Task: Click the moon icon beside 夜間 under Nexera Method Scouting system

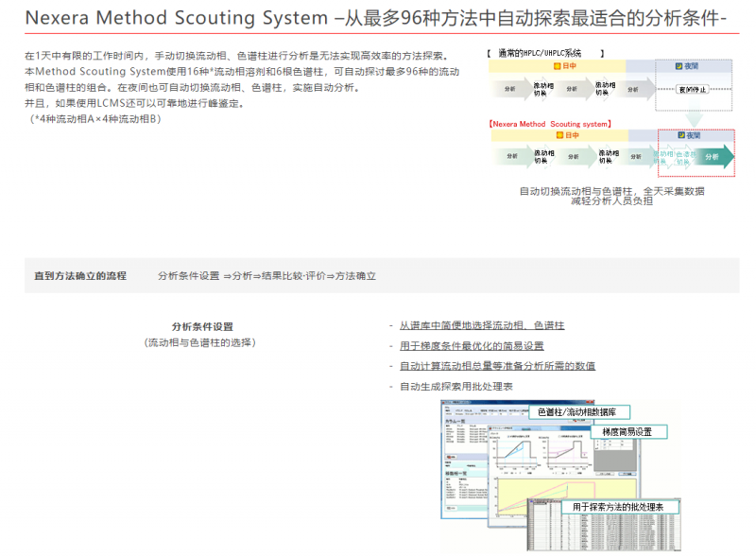Action: (681, 135)
